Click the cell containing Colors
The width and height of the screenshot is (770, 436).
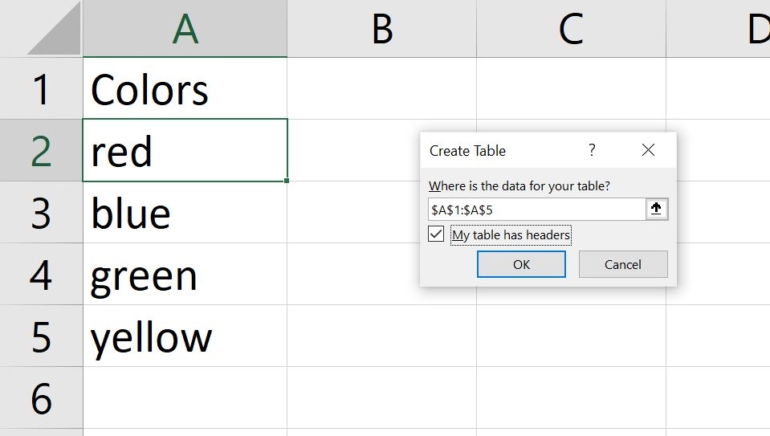click(185, 89)
